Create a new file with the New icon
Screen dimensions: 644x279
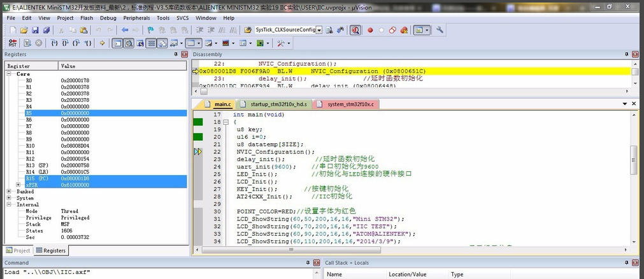pos(13,30)
